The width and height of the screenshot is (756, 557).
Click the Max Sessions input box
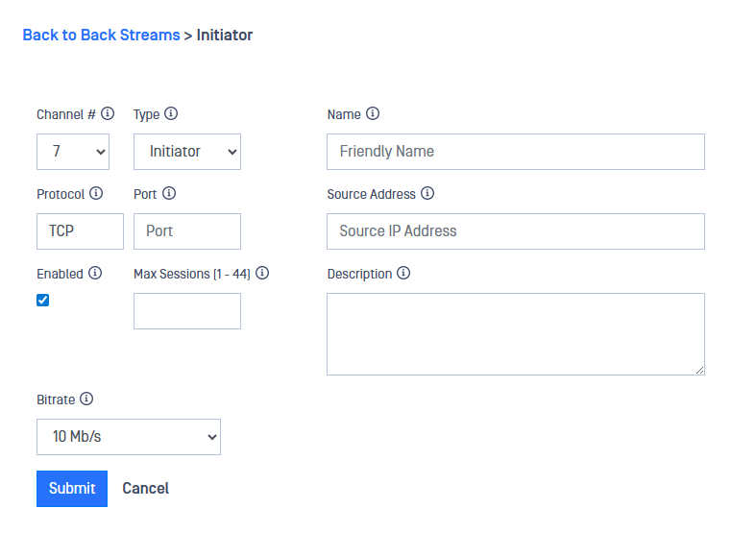187,311
